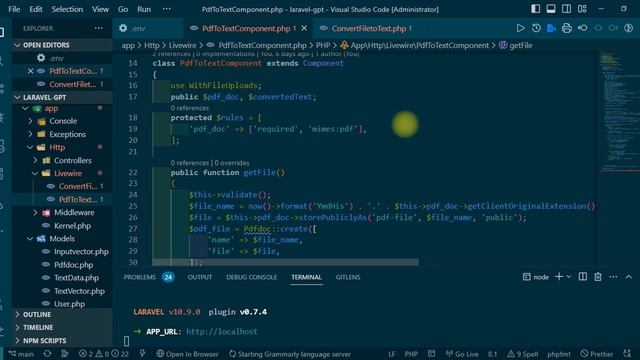This screenshot has height=360, width=640.
Task: Expand the Timeline section
Action: [62, 327]
